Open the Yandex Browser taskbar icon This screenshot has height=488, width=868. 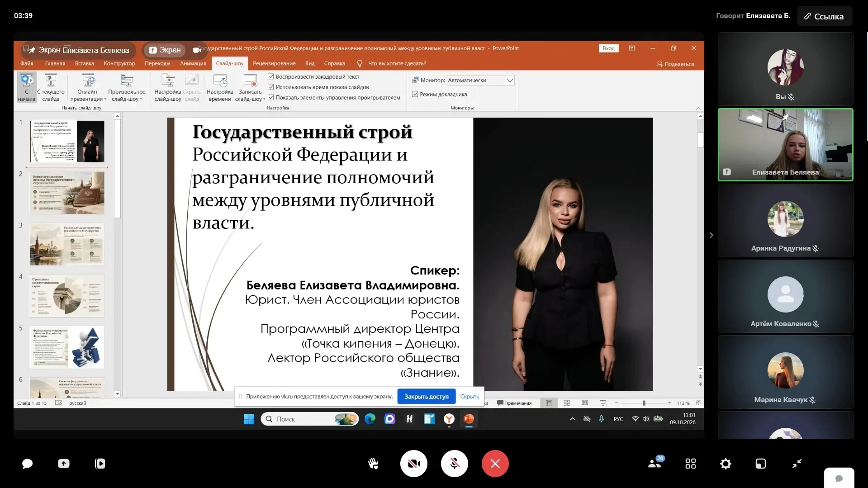pos(449,419)
